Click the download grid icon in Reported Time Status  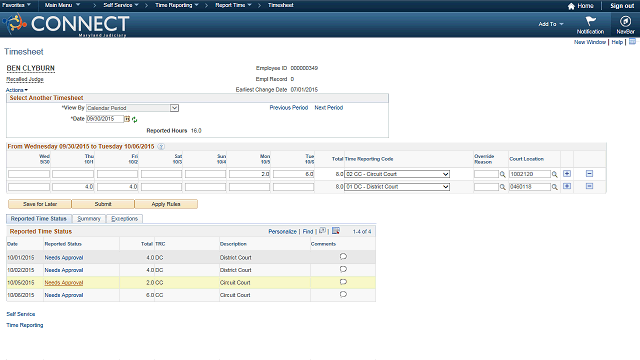[x=336, y=231]
